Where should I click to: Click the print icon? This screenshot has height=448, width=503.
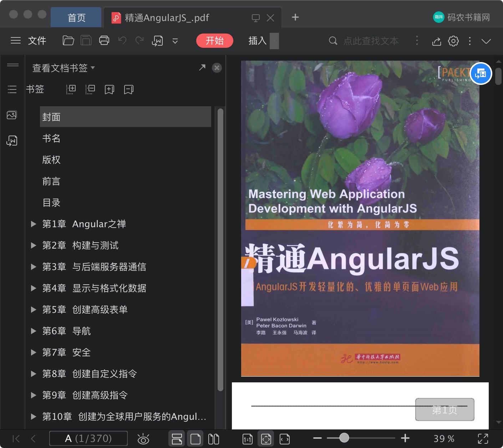point(104,41)
